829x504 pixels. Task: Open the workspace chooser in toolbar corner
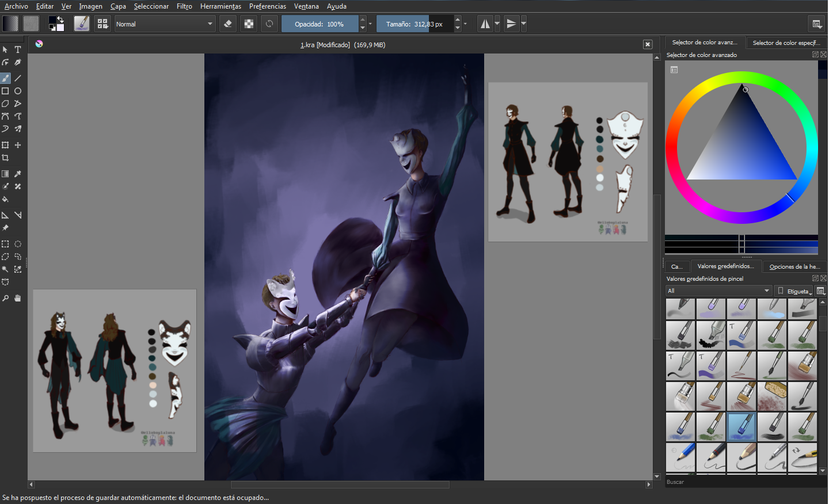[x=816, y=24]
